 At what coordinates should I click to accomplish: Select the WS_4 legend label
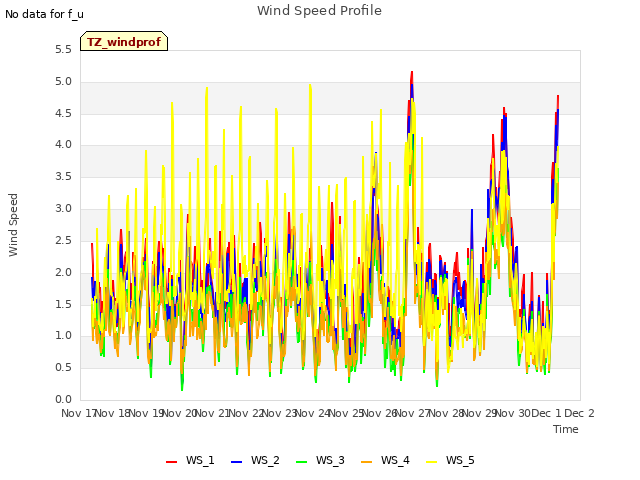point(395,460)
